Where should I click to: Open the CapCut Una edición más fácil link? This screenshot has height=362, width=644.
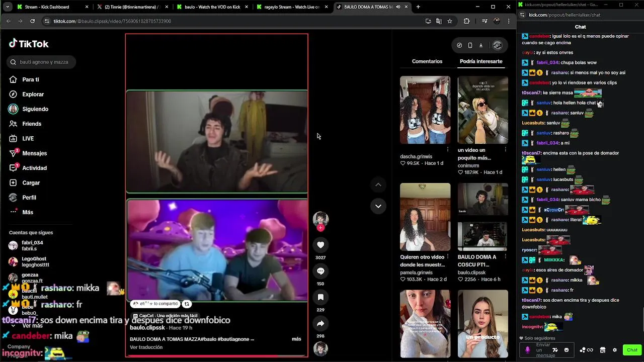coord(165,316)
